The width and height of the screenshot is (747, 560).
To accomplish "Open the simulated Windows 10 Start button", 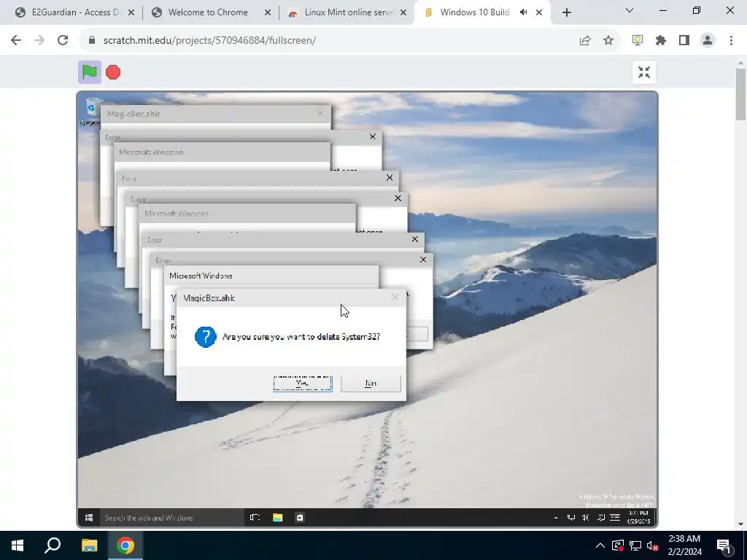I will 88,518.
